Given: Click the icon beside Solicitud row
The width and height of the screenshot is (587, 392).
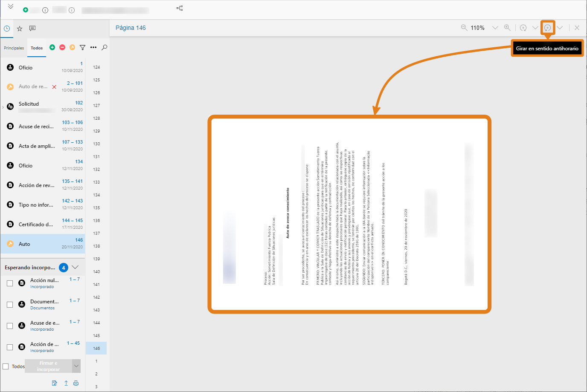Looking at the screenshot, I should point(10,107).
